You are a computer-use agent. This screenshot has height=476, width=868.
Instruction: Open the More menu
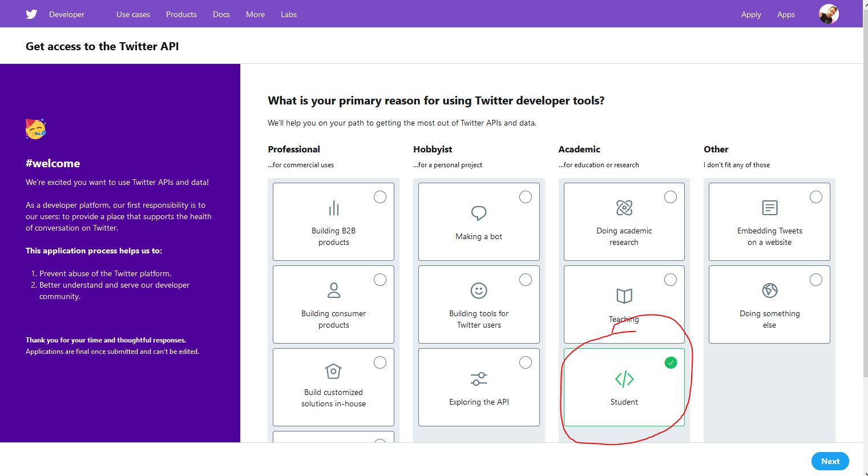[x=255, y=14]
